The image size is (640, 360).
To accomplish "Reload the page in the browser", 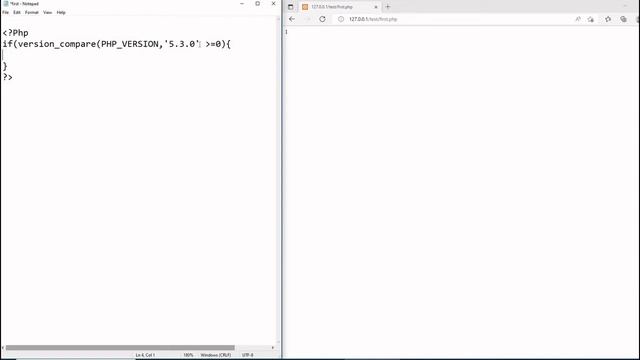I will (x=322, y=19).
